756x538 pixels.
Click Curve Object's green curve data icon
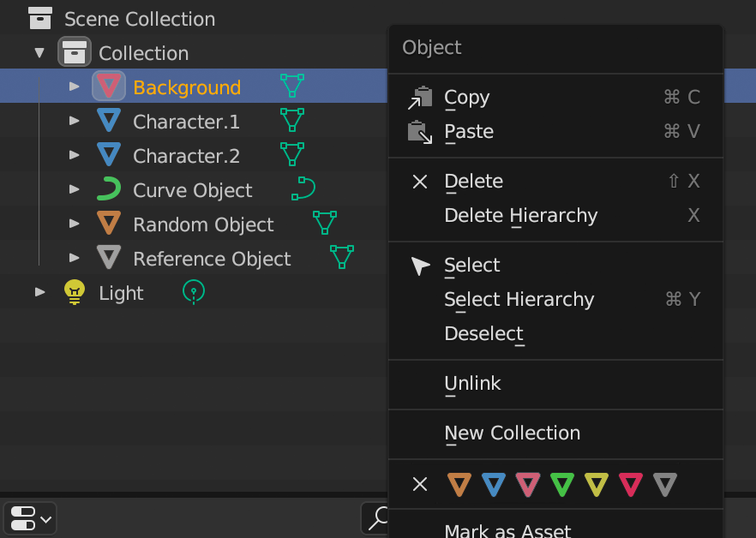pos(303,188)
